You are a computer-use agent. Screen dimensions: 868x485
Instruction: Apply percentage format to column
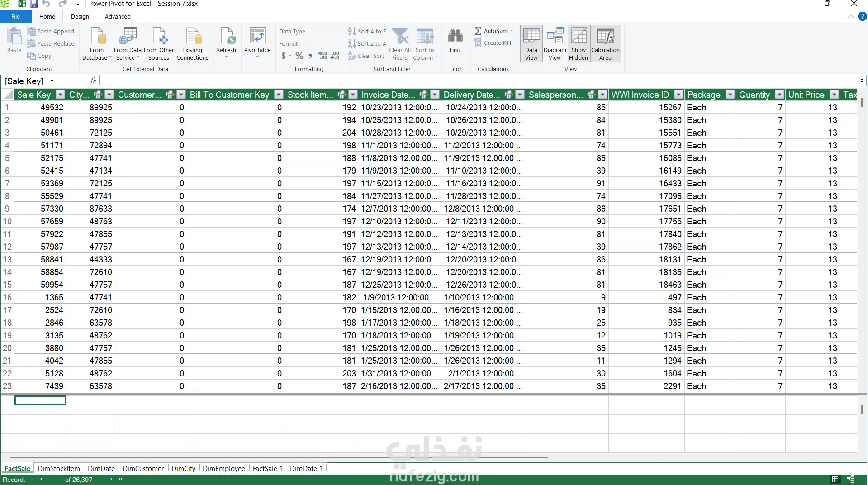[x=299, y=56]
